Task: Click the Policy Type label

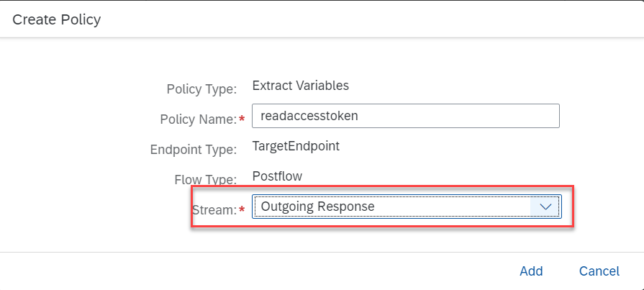Action: (201, 89)
